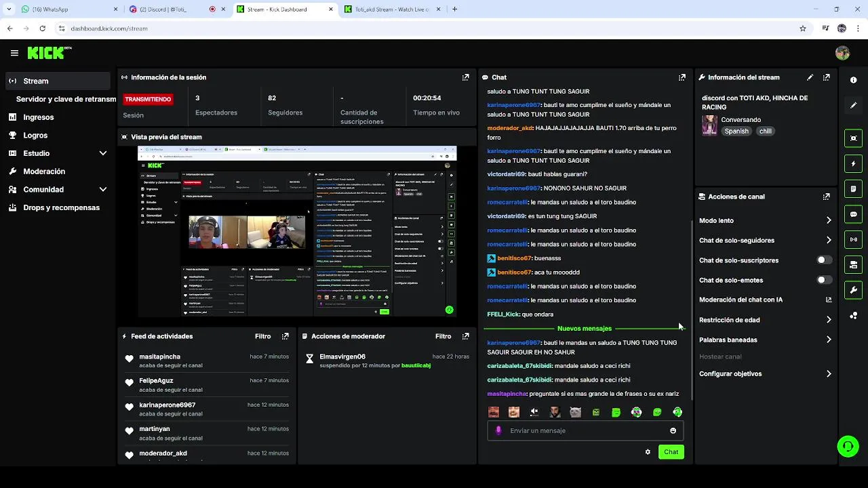Switch to the Discord browser tab

click(176, 9)
